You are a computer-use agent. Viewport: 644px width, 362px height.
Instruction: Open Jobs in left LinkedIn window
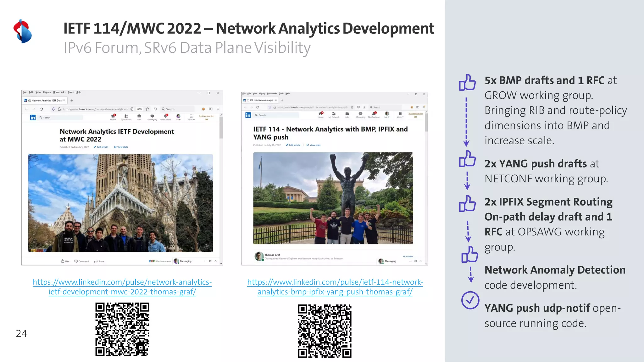click(x=139, y=117)
